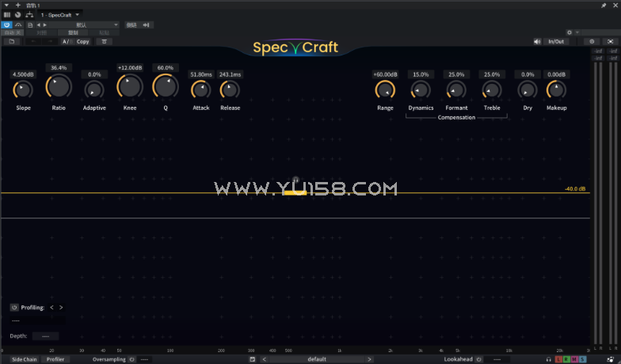Toggle the plugin power bypass button
This screenshot has height=364, width=621.
pyautogui.click(x=6, y=25)
